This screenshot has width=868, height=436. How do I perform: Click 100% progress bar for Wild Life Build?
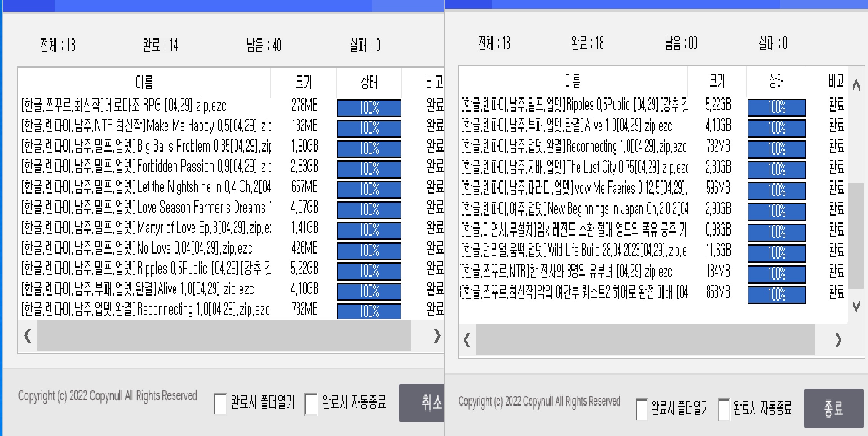776,253
